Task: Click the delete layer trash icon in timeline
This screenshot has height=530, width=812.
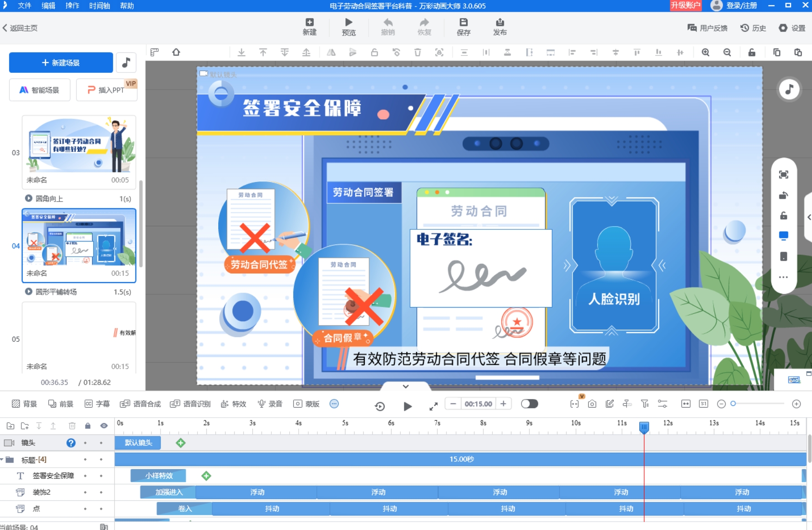Action: (x=72, y=426)
